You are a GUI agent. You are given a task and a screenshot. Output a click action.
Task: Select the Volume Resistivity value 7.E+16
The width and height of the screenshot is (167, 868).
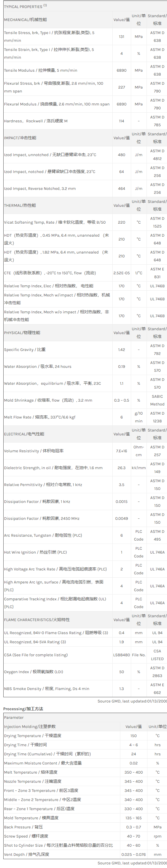coord(121,451)
